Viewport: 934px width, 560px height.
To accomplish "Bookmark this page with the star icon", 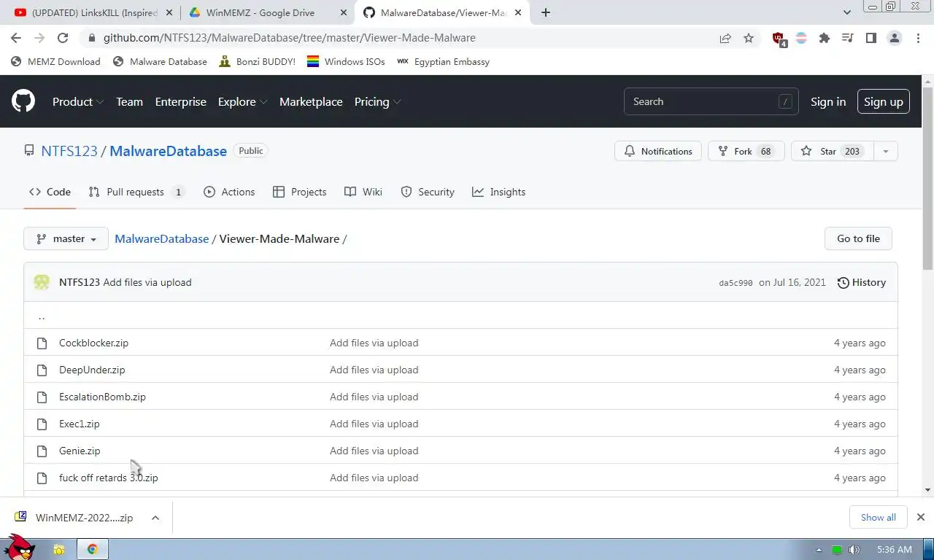I will pos(749,38).
